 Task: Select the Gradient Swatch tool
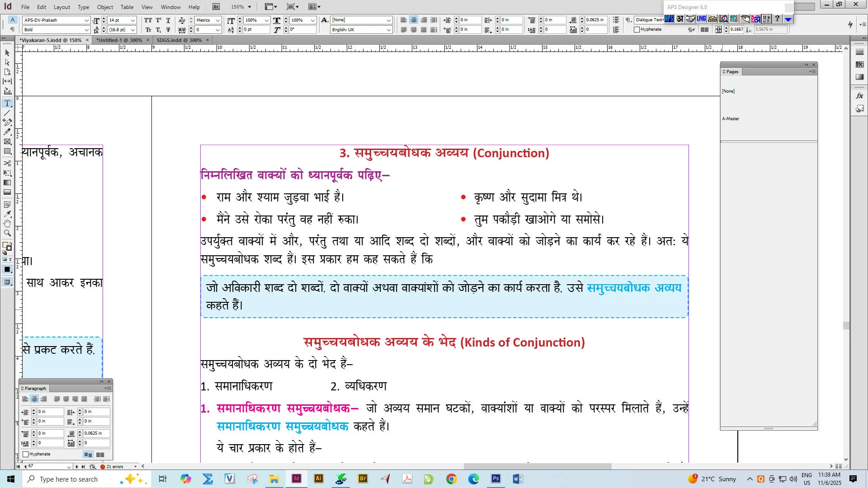point(7,183)
